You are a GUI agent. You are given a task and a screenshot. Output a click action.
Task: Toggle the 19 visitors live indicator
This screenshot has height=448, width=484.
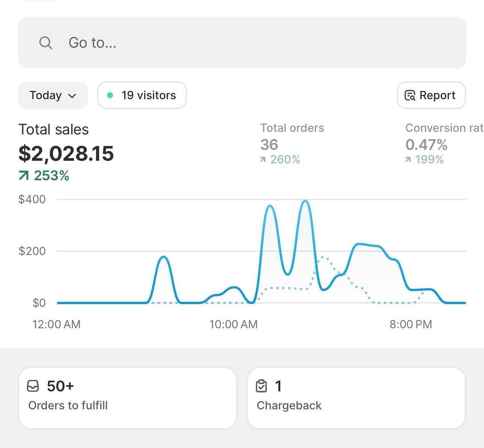[141, 95]
